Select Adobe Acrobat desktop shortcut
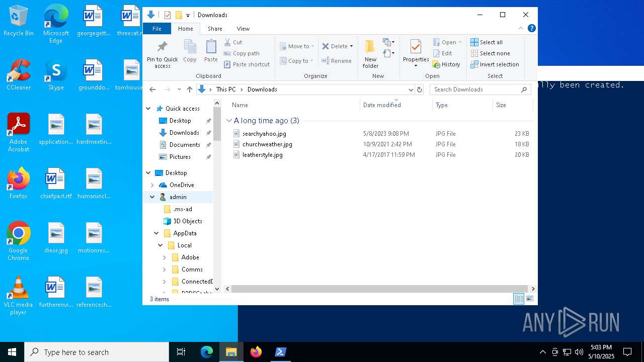 point(19,133)
